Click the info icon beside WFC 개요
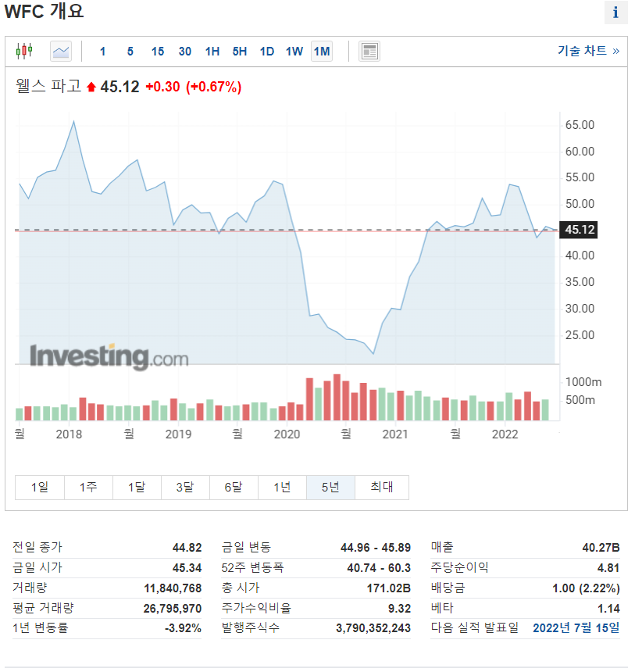This screenshot has height=672, width=635. click(615, 13)
